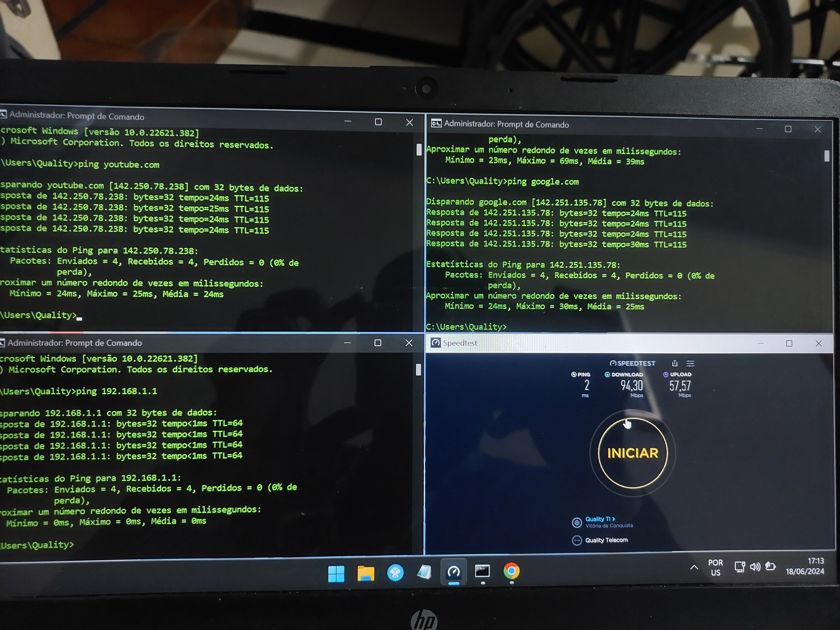Image resolution: width=840 pixels, height=630 pixels.
Task: Open the Speedtest settings sliders icon
Action: pos(690,364)
